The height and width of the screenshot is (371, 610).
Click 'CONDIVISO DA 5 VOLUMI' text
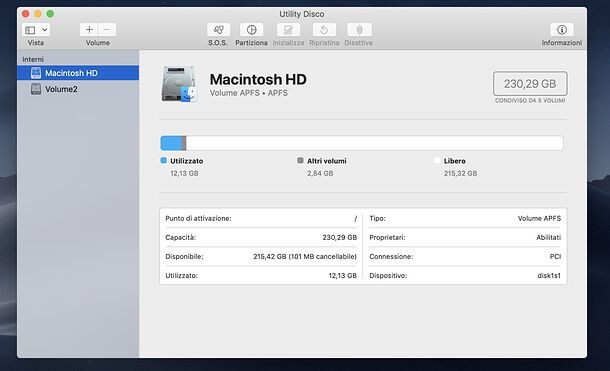point(530,100)
